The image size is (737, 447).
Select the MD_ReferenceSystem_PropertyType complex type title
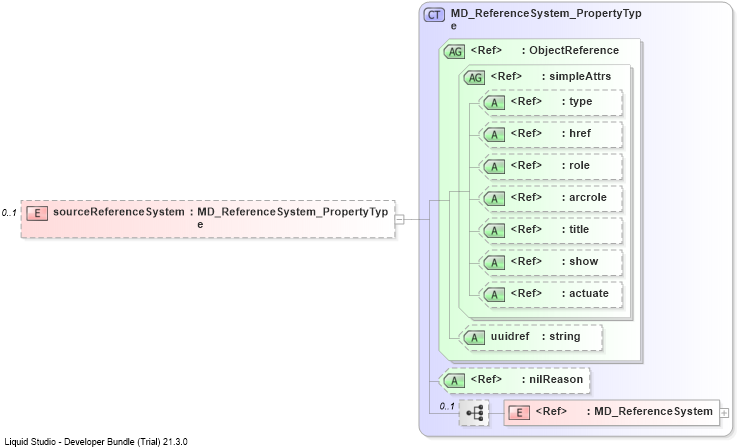pyautogui.click(x=546, y=19)
